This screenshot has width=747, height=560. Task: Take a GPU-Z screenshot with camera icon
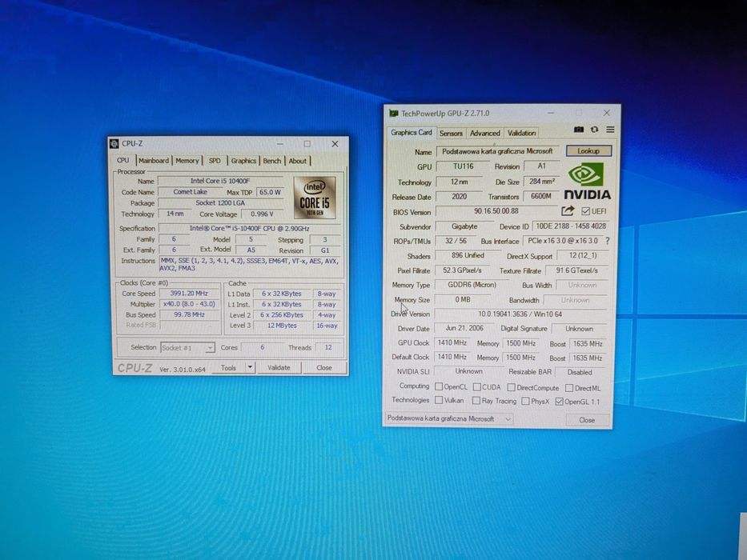pyautogui.click(x=579, y=130)
